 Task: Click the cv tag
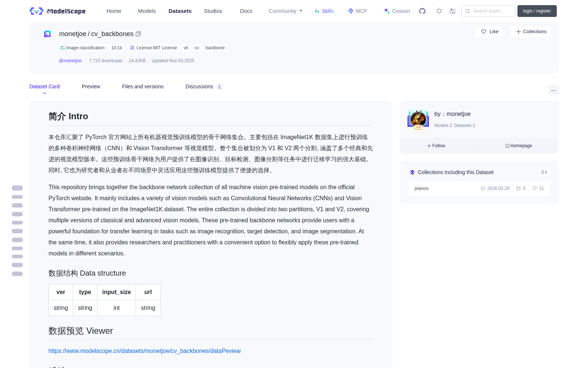[197, 48]
